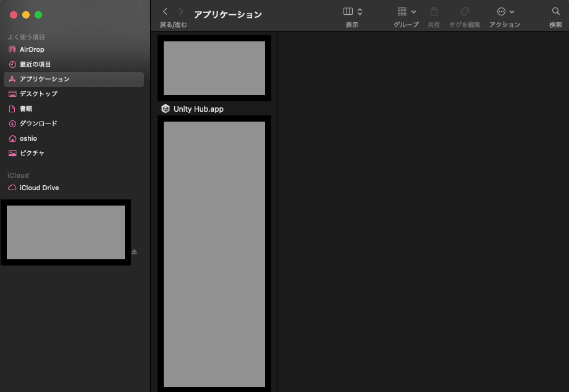The height and width of the screenshot is (392, 569).
Task: Go back with the left chevron
Action: click(165, 12)
